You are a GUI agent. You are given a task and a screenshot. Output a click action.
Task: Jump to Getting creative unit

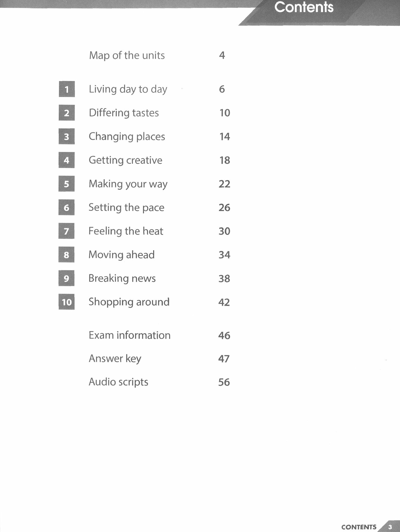coord(125,160)
